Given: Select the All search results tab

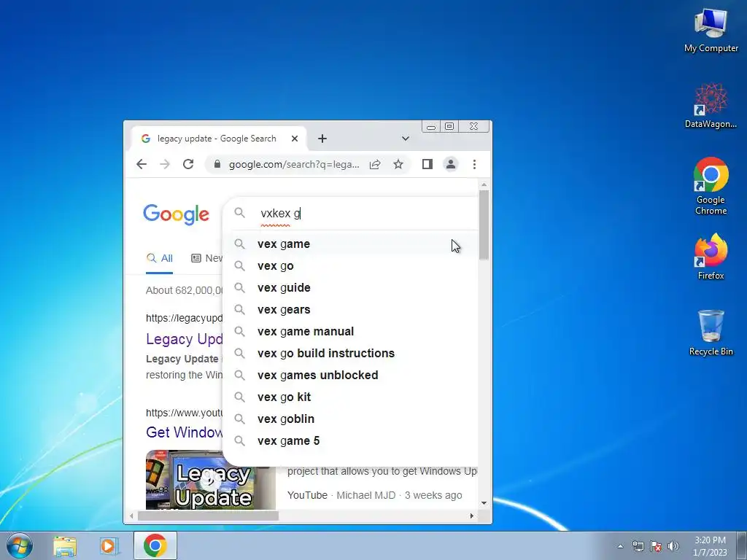Looking at the screenshot, I should pos(160,258).
